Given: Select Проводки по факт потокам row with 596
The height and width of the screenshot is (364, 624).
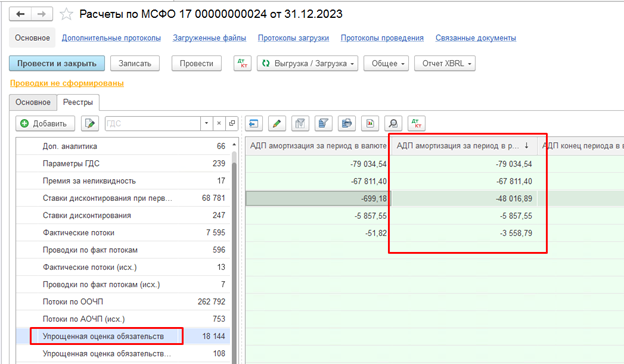Looking at the screenshot, I should tap(123, 250).
